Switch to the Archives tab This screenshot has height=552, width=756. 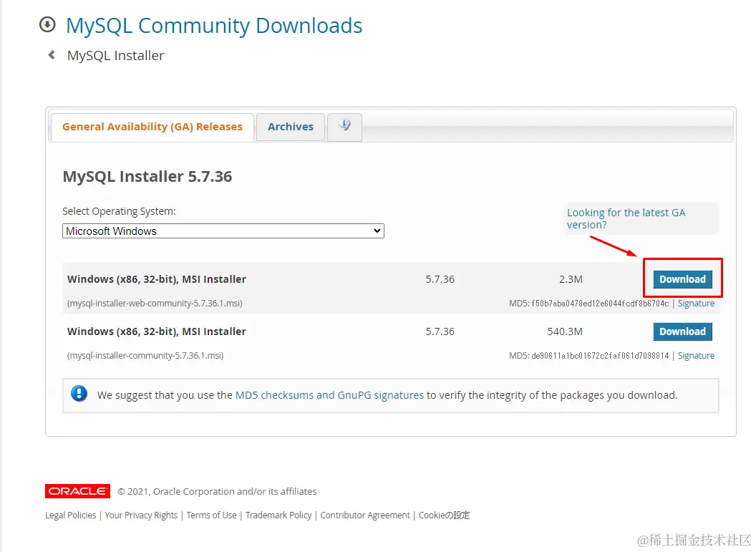click(290, 127)
